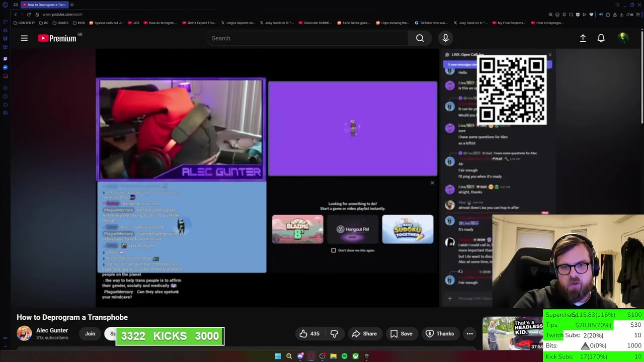Launch the Hangout FM activity card
644x362 pixels.
click(x=353, y=229)
